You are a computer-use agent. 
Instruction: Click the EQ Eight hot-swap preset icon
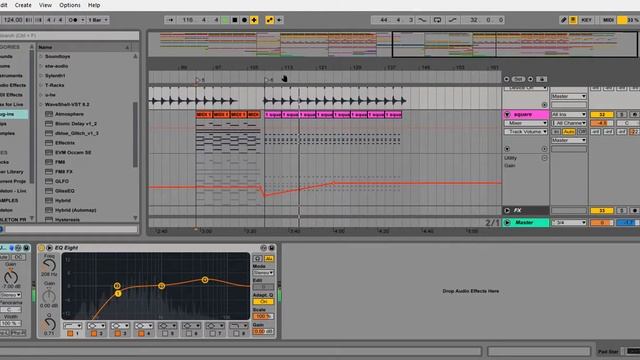[263, 248]
